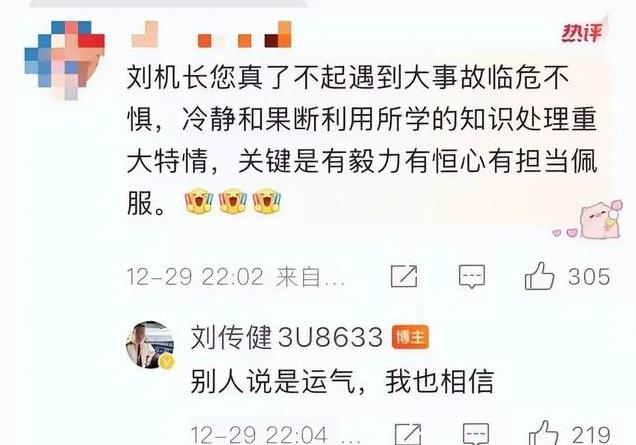Screen dimensions: 636x445
Task: Repost 刘传健3U8633's reply using the share icon
Action: click(x=408, y=434)
